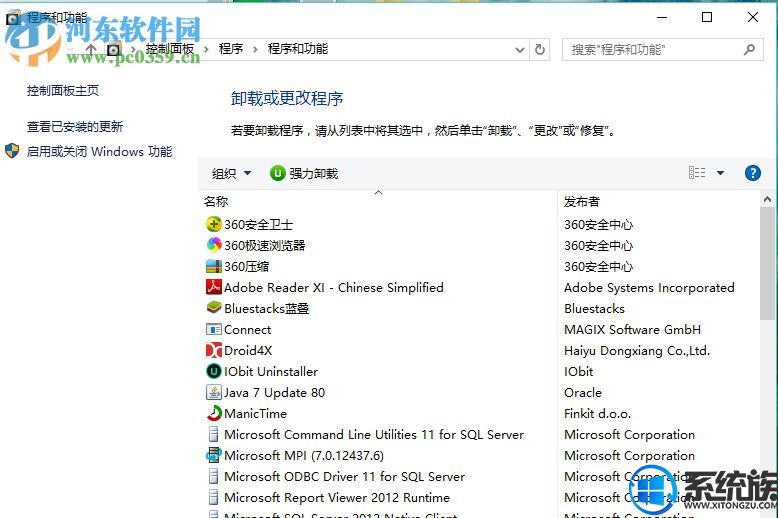778x518 pixels.
Task: Expand chevron after 程序 in breadcrumb
Action: point(255,49)
